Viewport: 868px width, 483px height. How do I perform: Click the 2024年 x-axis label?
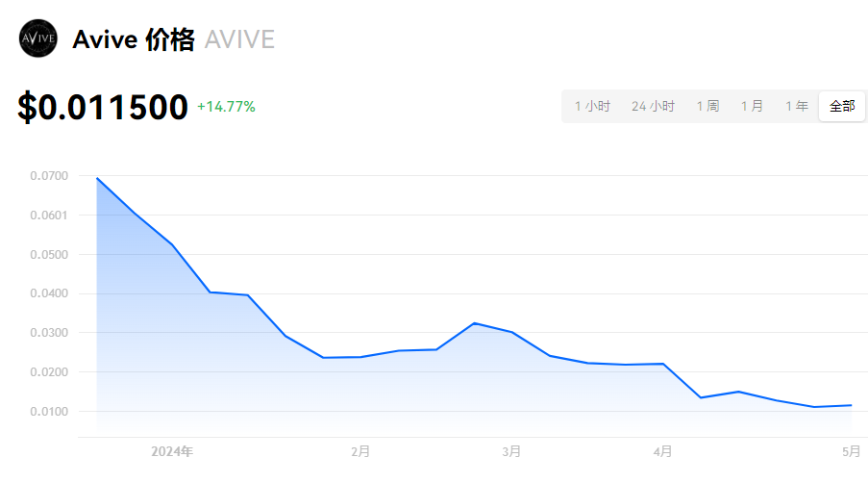172,451
